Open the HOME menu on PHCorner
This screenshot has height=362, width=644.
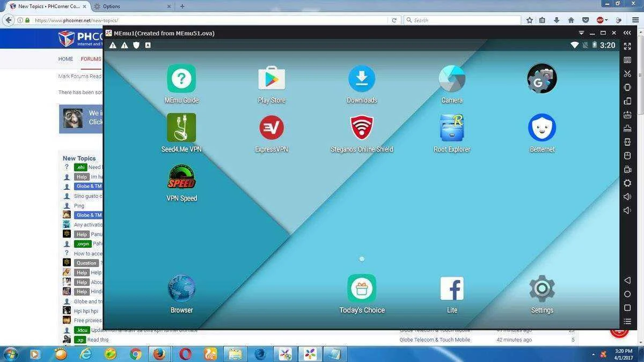click(x=65, y=59)
